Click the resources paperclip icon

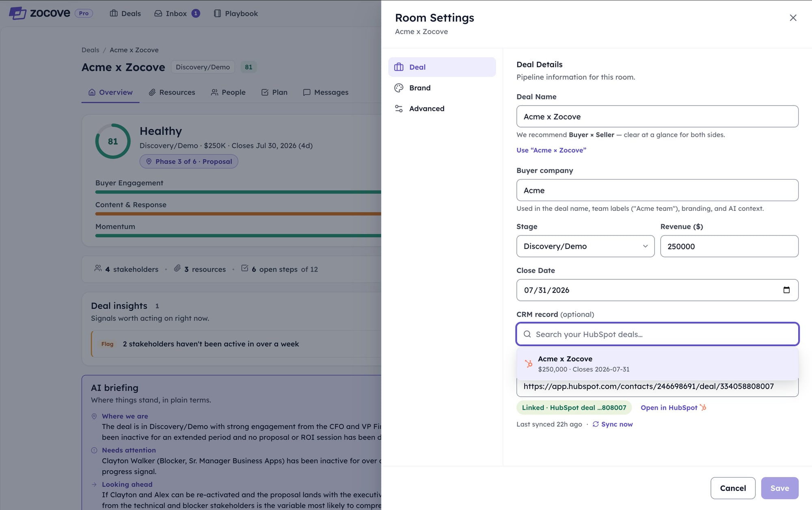tap(177, 268)
